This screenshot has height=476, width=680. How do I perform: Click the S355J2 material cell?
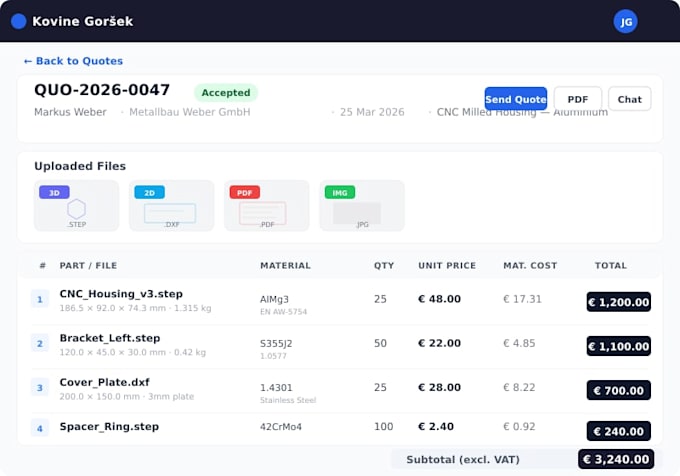[x=276, y=343]
